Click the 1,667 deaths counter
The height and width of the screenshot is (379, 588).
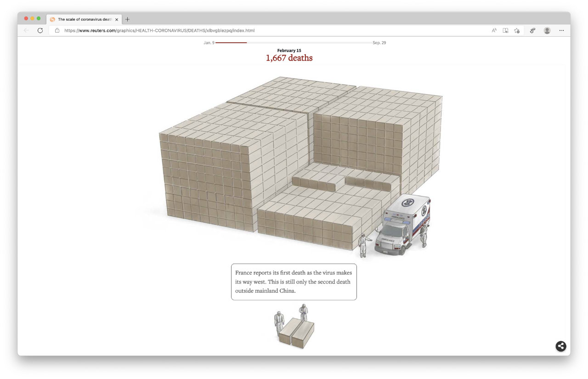[x=289, y=58]
